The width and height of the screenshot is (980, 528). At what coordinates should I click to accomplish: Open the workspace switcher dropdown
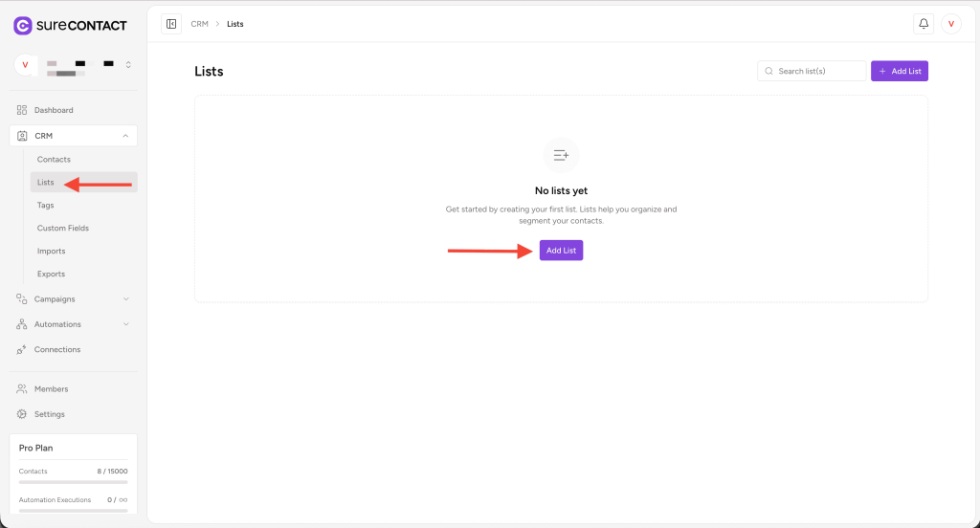point(128,65)
